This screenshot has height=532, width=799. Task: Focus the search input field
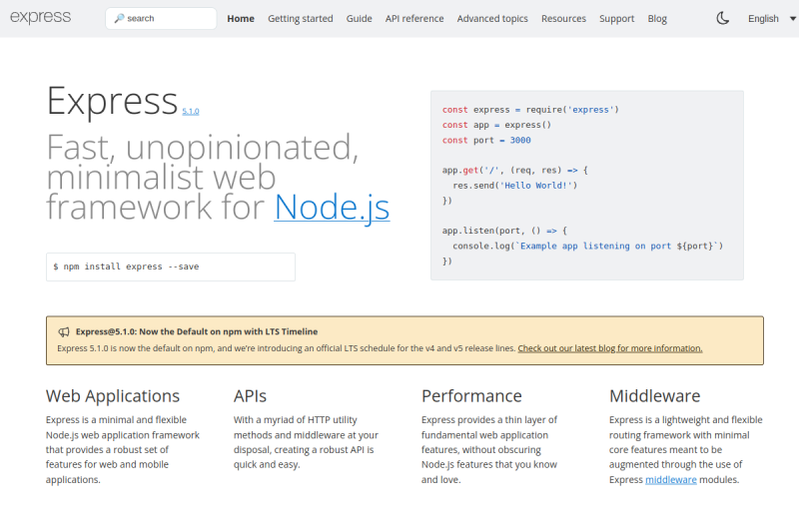coord(161,18)
